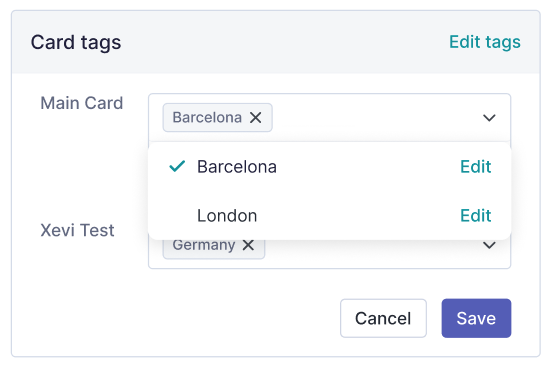
Task: Save the card tag changes
Action: pyautogui.click(x=476, y=318)
